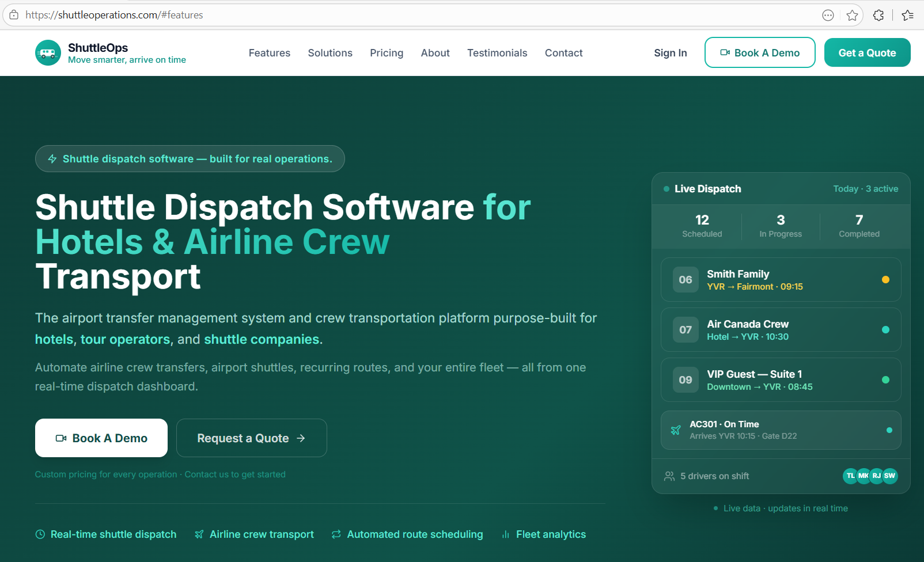
Task: Click the ShuttleOps brand name
Action: (x=98, y=48)
